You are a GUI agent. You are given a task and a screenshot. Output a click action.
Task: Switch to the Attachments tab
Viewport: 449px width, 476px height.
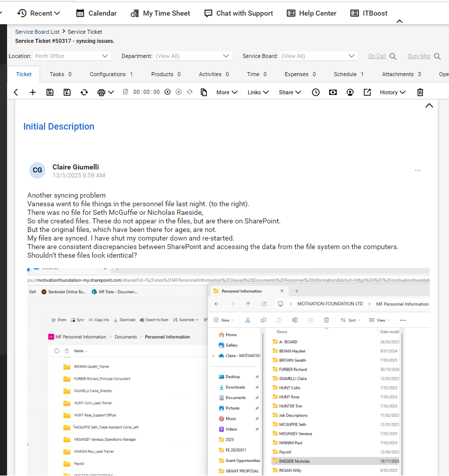pos(401,75)
